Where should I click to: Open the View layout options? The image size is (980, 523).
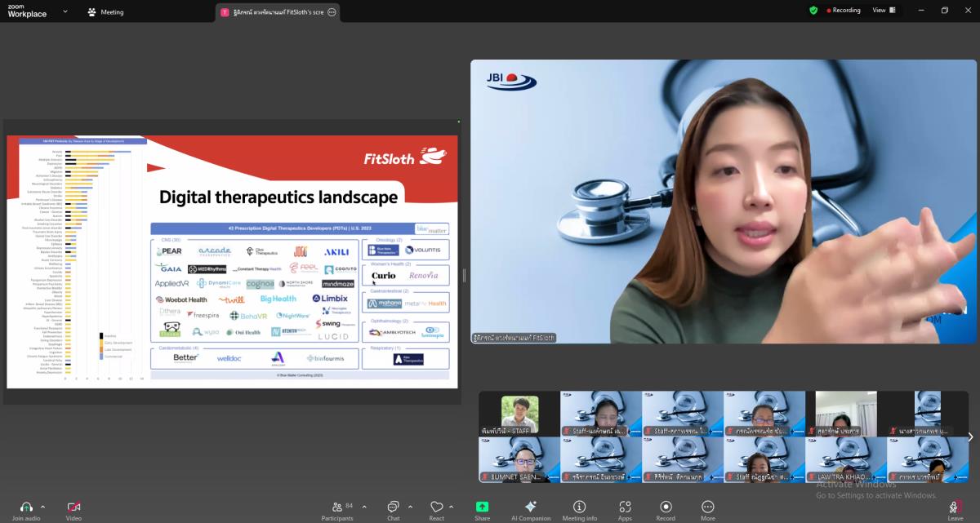point(884,11)
